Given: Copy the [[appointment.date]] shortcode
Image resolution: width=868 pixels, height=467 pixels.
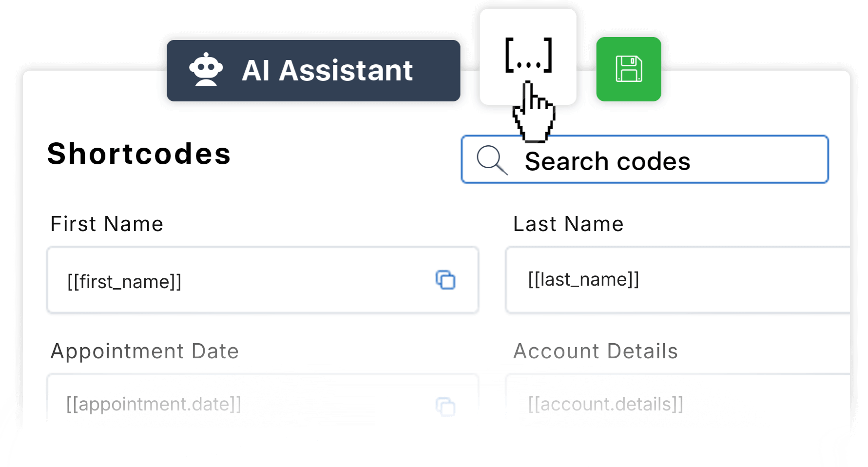Looking at the screenshot, I should click(445, 407).
